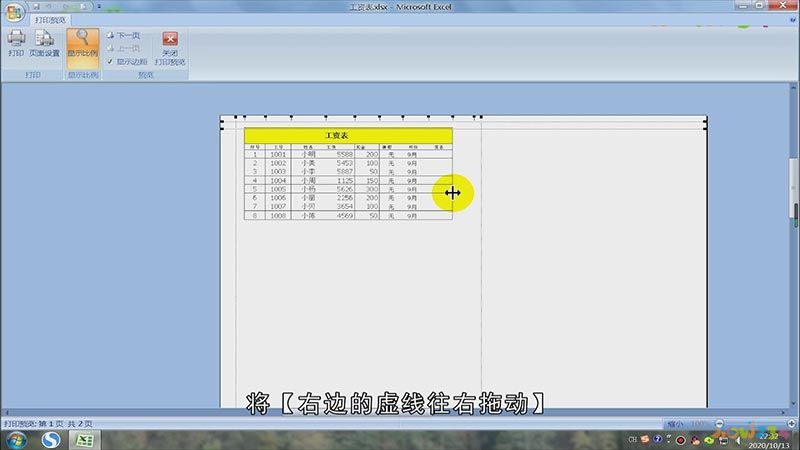Click cell 5588 in the preview table
Screen dimensions: 800x450
click(344, 154)
